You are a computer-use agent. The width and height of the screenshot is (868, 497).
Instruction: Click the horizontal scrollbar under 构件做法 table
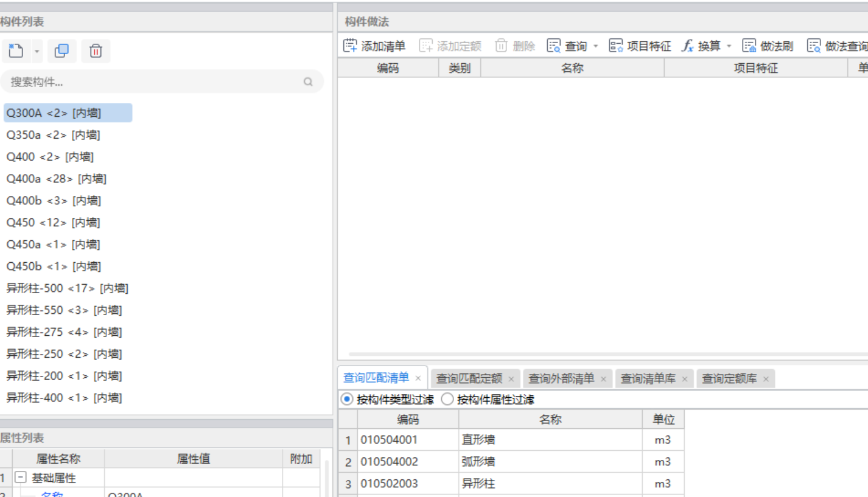tap(607, 354)
